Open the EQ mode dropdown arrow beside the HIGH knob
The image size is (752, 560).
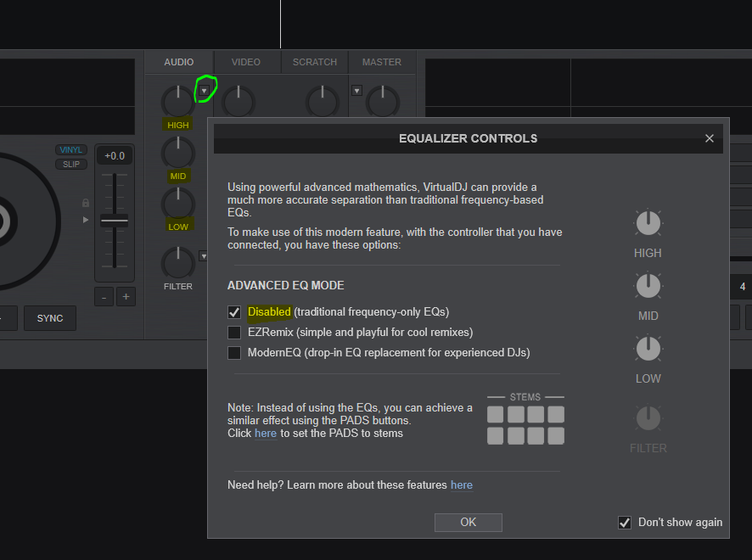(x=205, y=91)
